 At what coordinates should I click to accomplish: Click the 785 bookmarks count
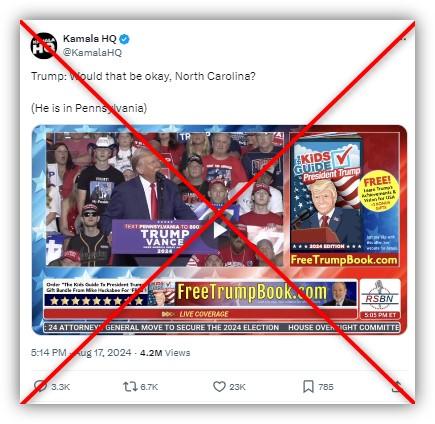point(326,387)
